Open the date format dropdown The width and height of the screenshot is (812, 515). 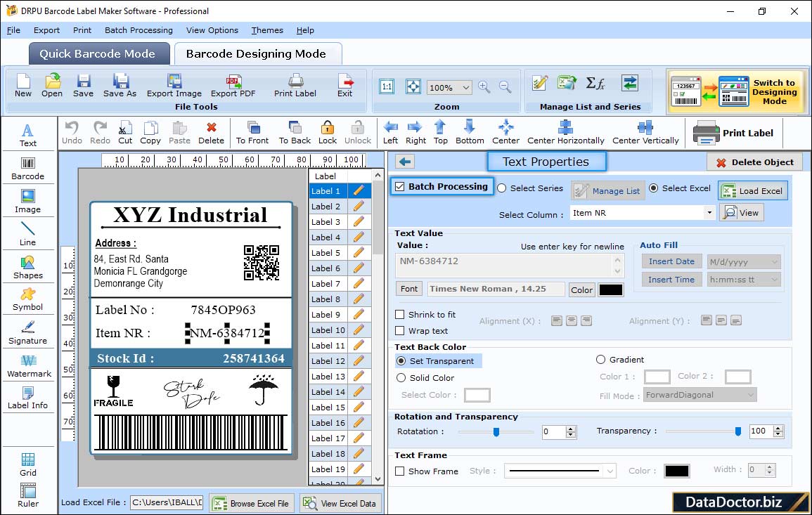coord(774,262)
